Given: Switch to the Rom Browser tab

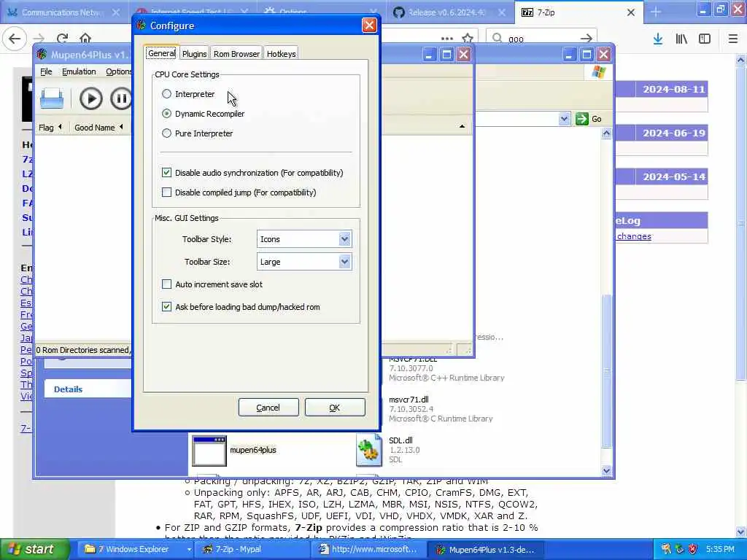Looking at the screenshot, I should (x=236, y=54).
